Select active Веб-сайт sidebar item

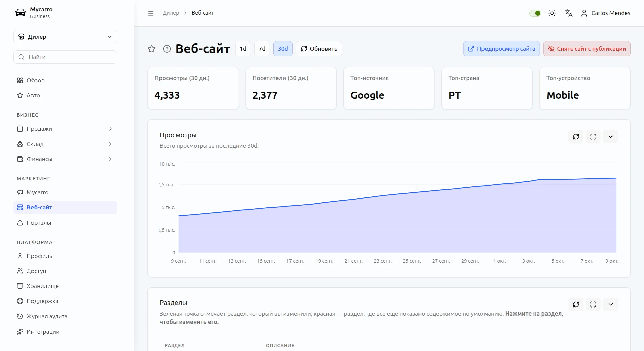click(65, 207)
